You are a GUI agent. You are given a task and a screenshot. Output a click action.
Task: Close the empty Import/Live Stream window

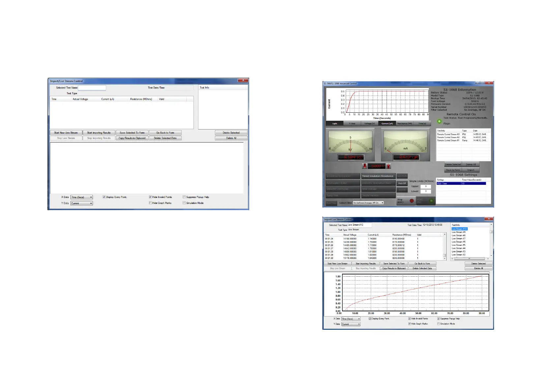pos(243,80)
